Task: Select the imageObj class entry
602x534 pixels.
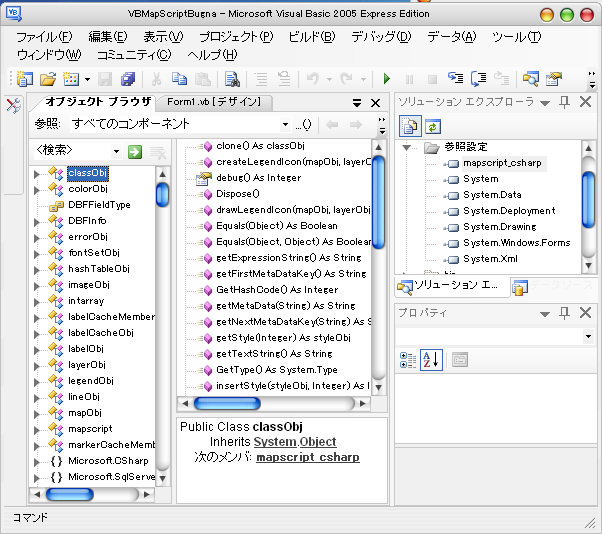Action: [89, 285]
